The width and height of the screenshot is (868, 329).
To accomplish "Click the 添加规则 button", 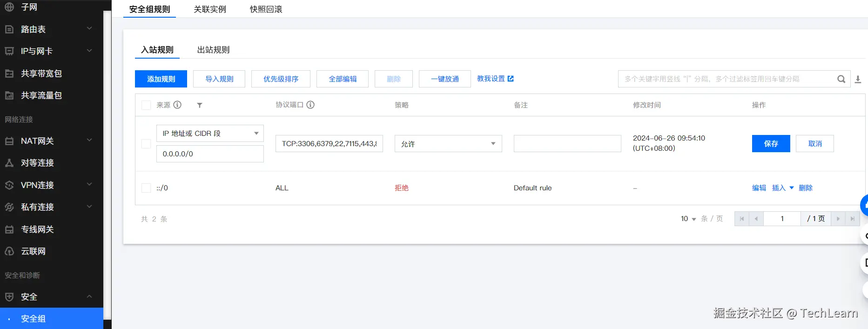I will 161,79.
